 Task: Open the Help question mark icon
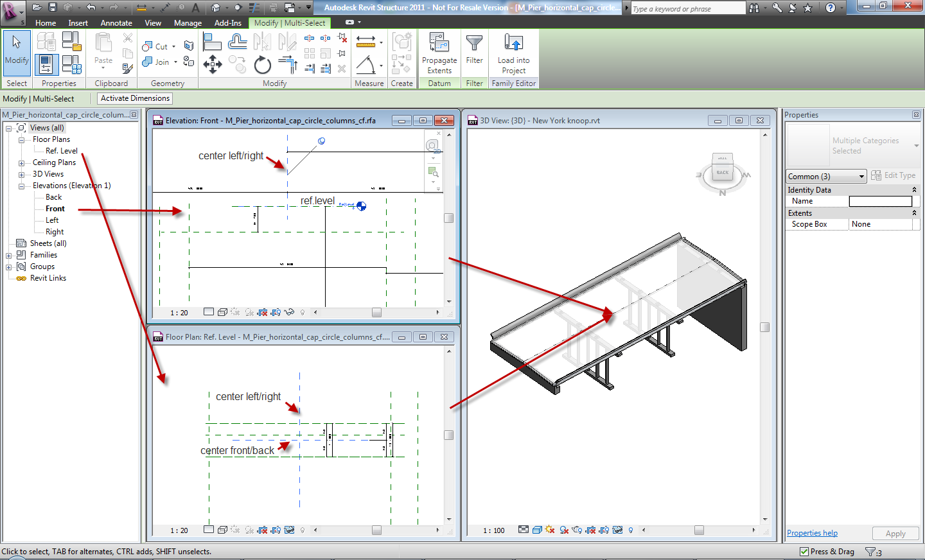tap(830, 8)
